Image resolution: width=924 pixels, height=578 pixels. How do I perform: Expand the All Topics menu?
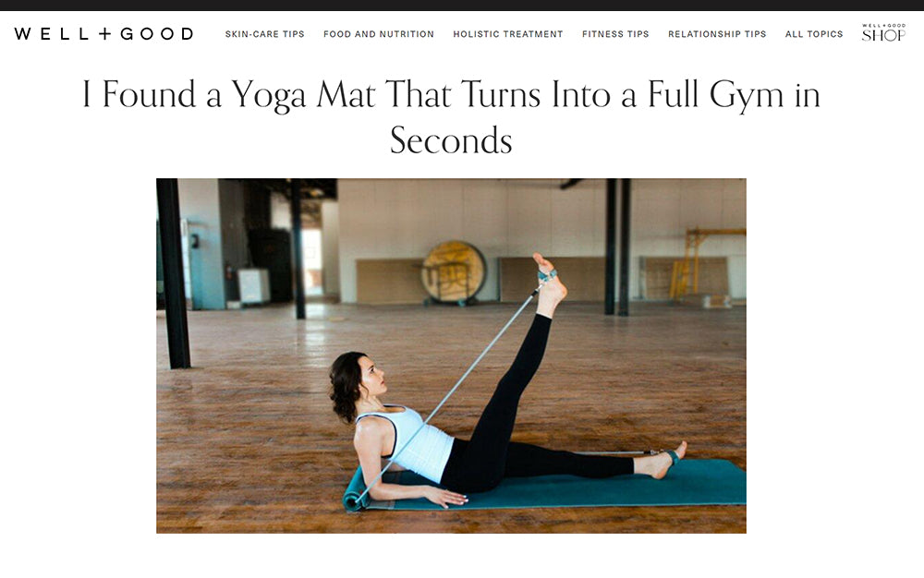(814, 34)
